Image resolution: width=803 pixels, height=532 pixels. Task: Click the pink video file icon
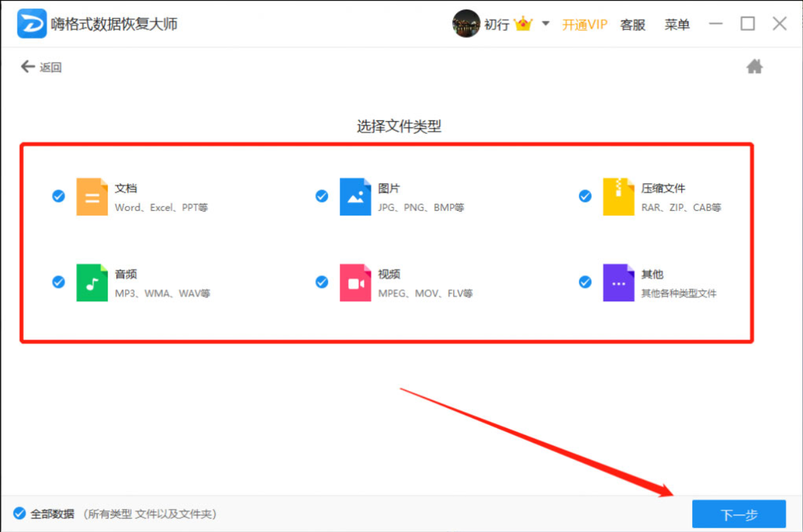click(x=355, y=282)
